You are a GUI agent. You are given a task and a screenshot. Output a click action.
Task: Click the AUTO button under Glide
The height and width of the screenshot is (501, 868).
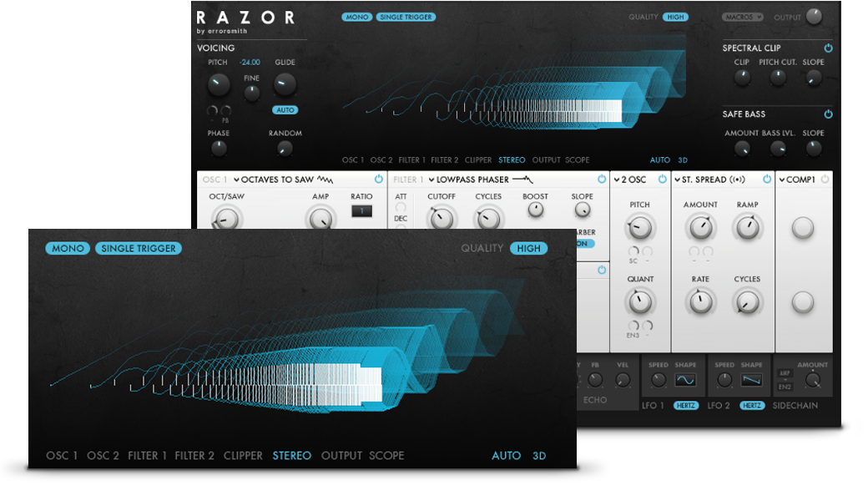pos(285,110)
